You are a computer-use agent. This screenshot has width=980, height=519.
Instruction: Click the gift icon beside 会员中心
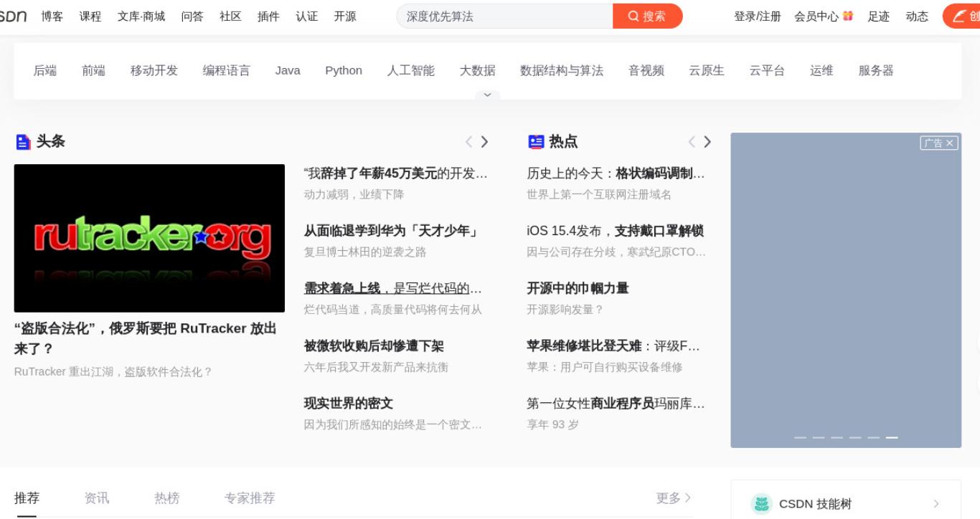pos(848,16)
